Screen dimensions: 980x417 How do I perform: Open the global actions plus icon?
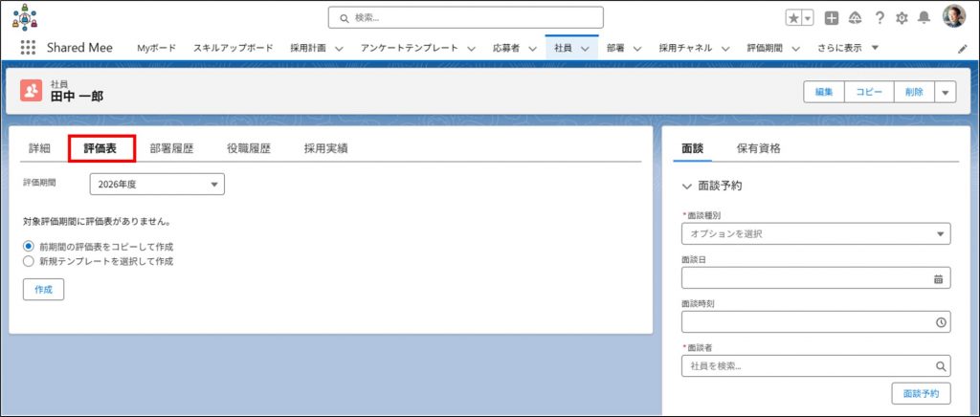point(832,17)
